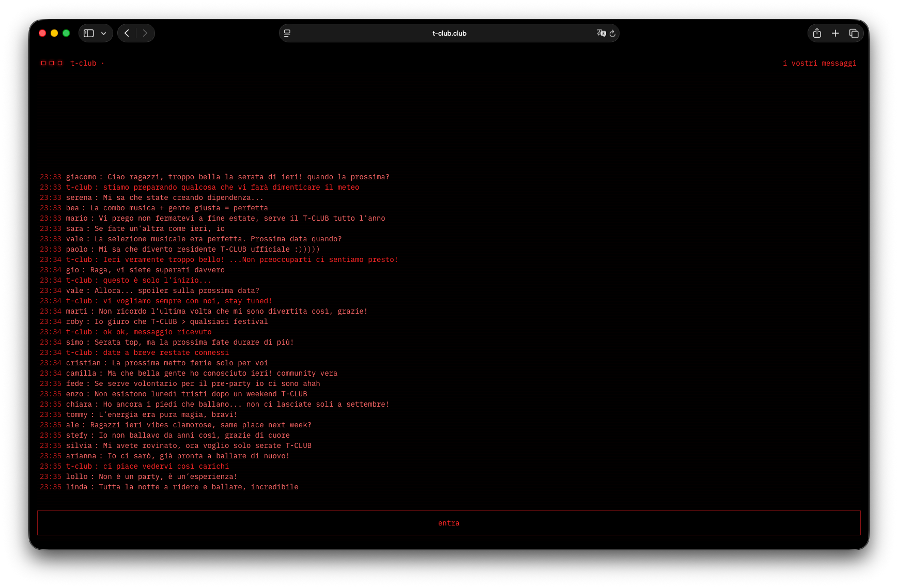Select simo's message 'Serata top'

pos(167,343)
